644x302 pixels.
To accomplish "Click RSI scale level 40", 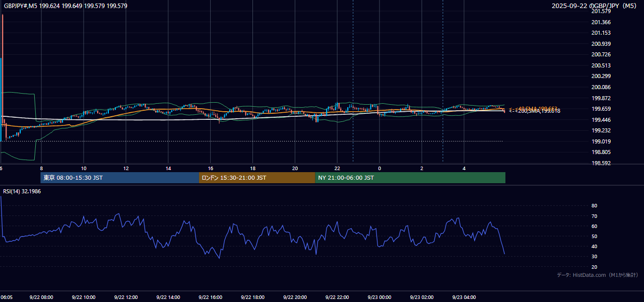I will click(x=595, y=246).
